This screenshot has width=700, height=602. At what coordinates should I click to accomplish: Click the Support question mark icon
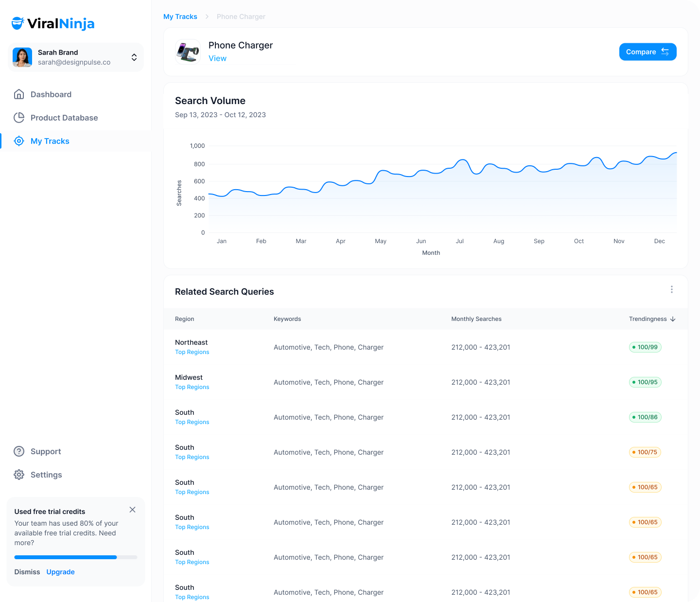click(x=19, y=451)
